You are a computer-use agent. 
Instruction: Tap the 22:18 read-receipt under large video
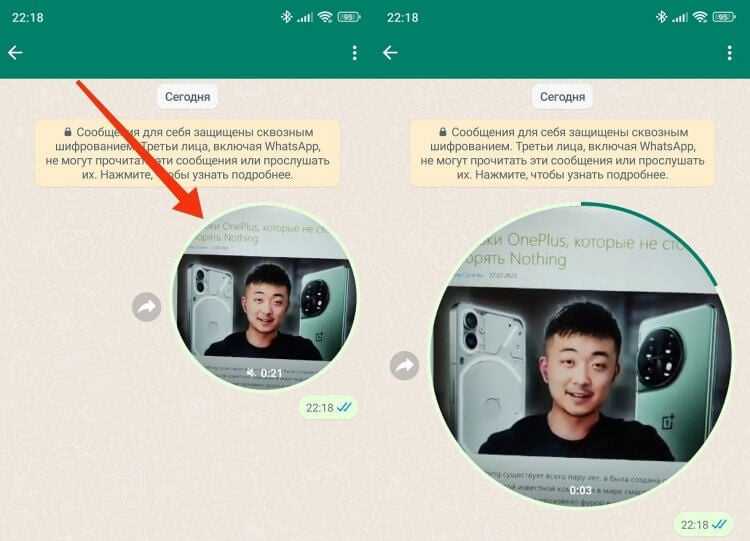(703, 525)
